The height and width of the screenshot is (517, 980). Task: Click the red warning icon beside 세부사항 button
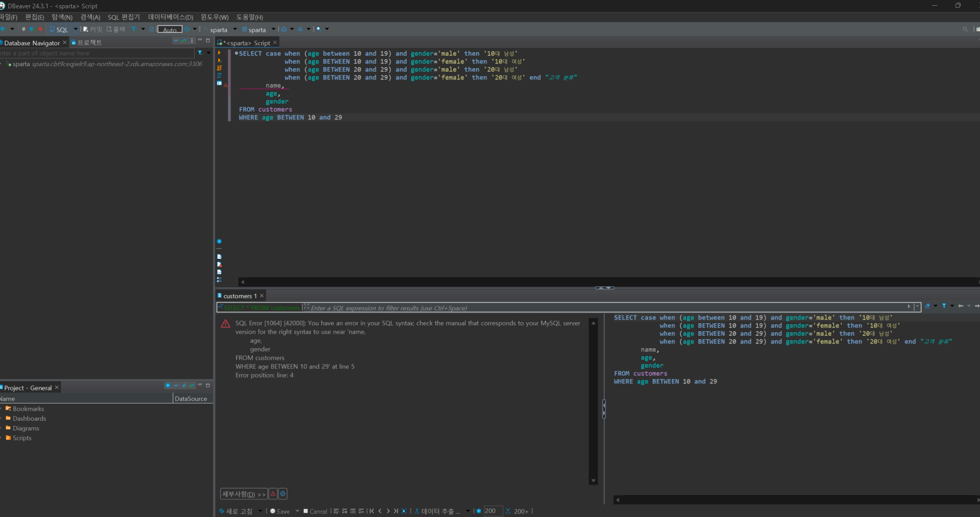(x=273, y=494)
